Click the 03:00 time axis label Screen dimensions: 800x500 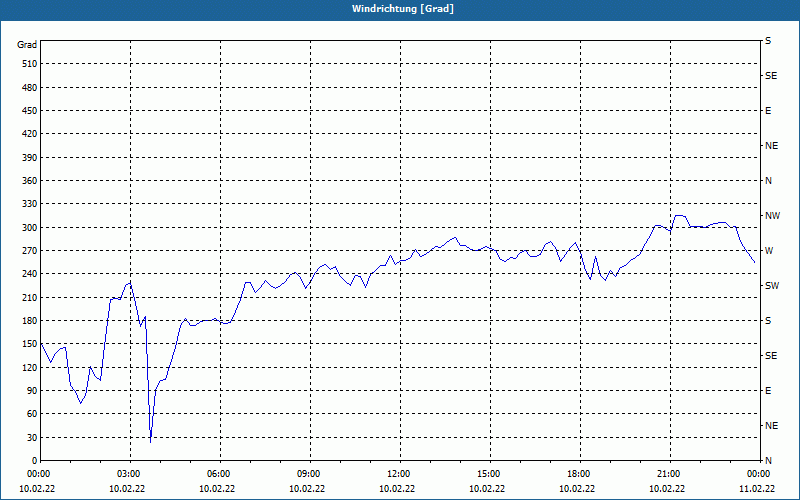pos(131,474)
